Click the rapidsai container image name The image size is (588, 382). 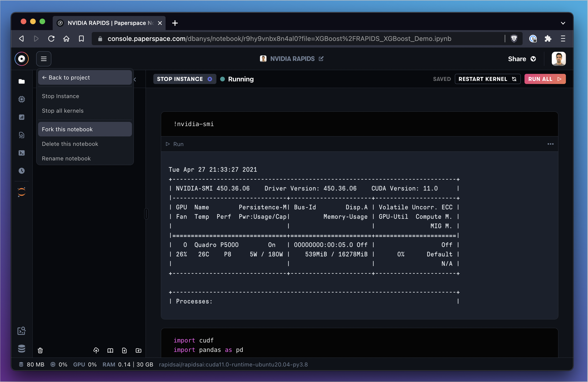[x=233, y=364]
